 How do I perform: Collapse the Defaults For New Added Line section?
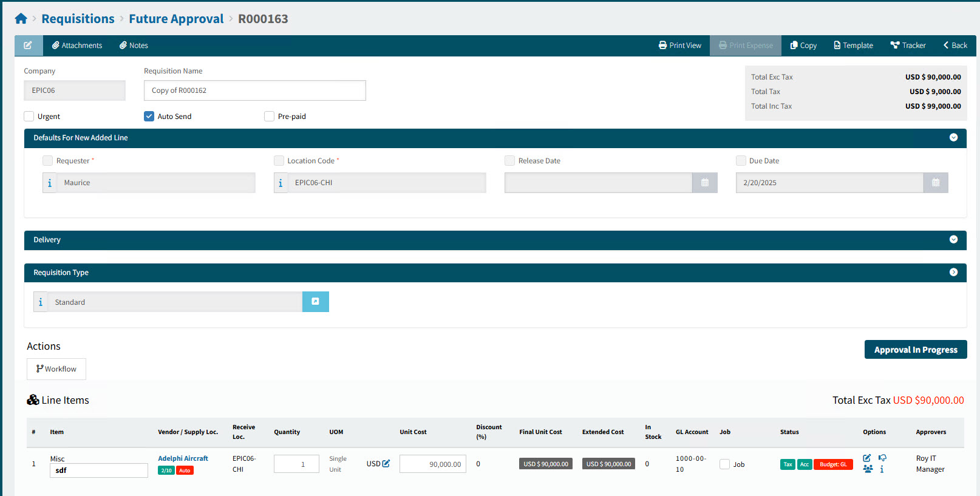pos(953,138)
